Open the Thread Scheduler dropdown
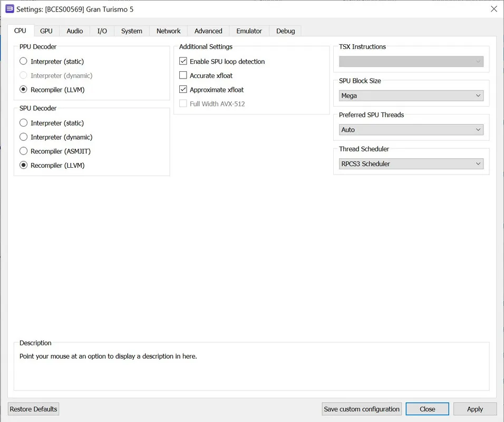 pos(411,164)
